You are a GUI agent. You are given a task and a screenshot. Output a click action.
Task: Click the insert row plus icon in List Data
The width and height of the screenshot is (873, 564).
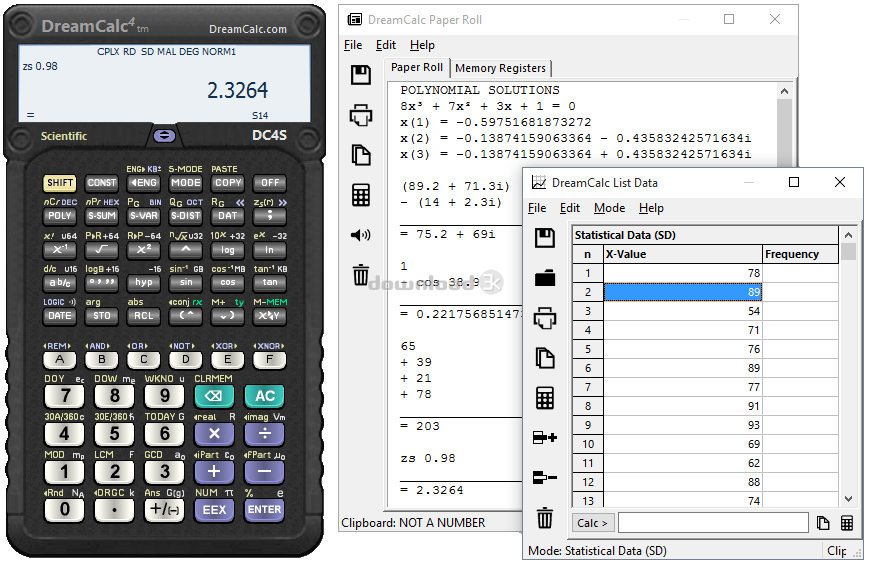coord(545,438)
